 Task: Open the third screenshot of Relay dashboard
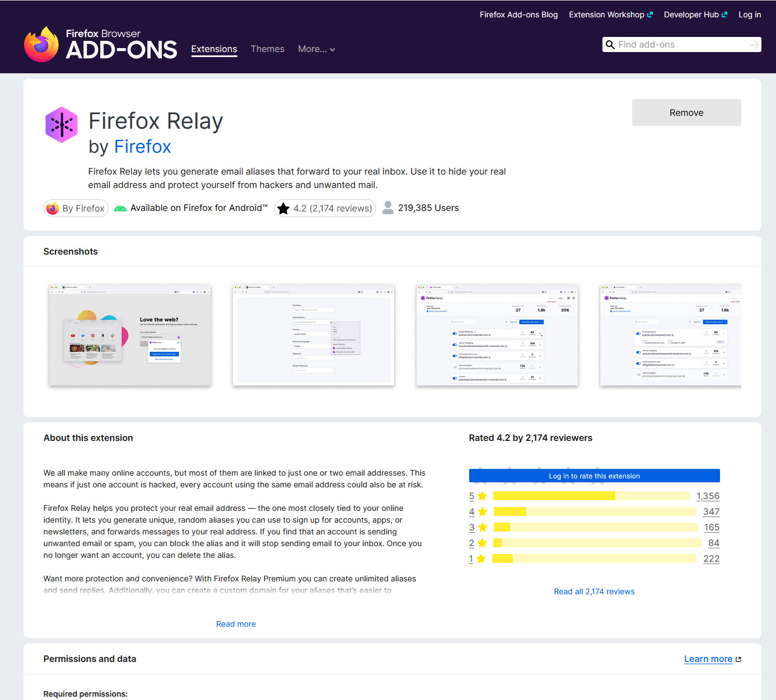(x=497, y=335)
